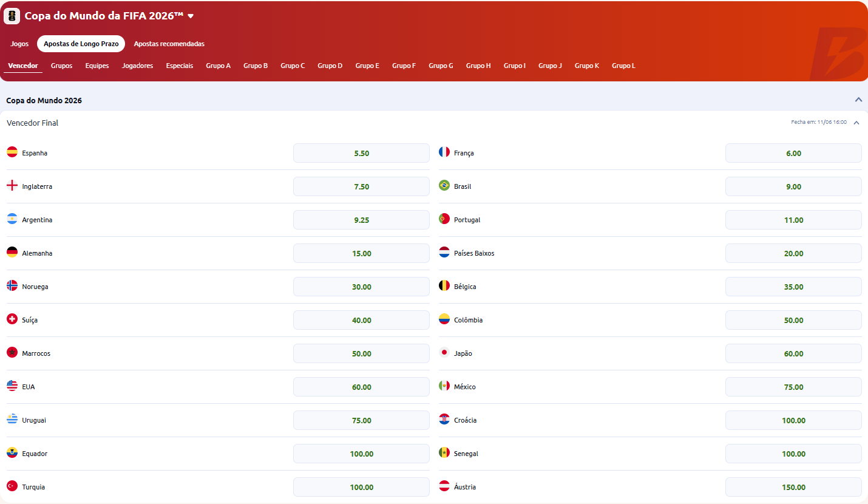This screenshot has height=504, width=868.
Task: Click the Portugal flag icon
Action: 444,219
